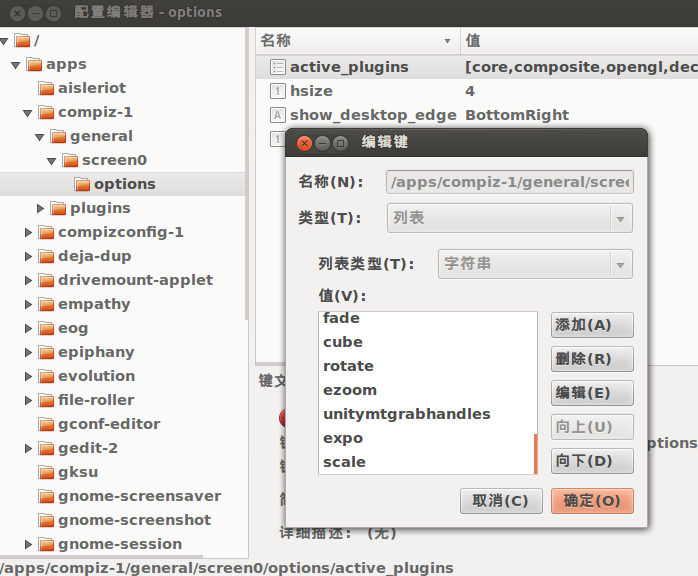This screenshot has height=576, width=698.
Task: Click the eog folder icon
Action: coord(46,329)
